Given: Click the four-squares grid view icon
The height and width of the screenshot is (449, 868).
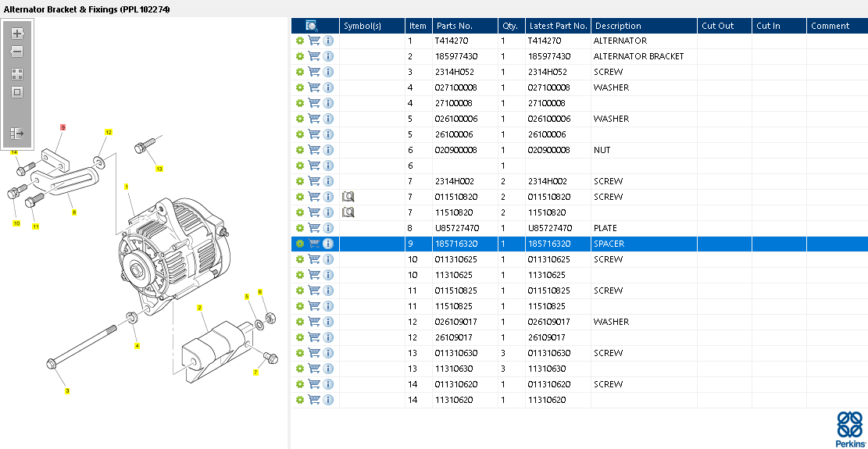Looking at the screenshot, I should pos(17,74).
